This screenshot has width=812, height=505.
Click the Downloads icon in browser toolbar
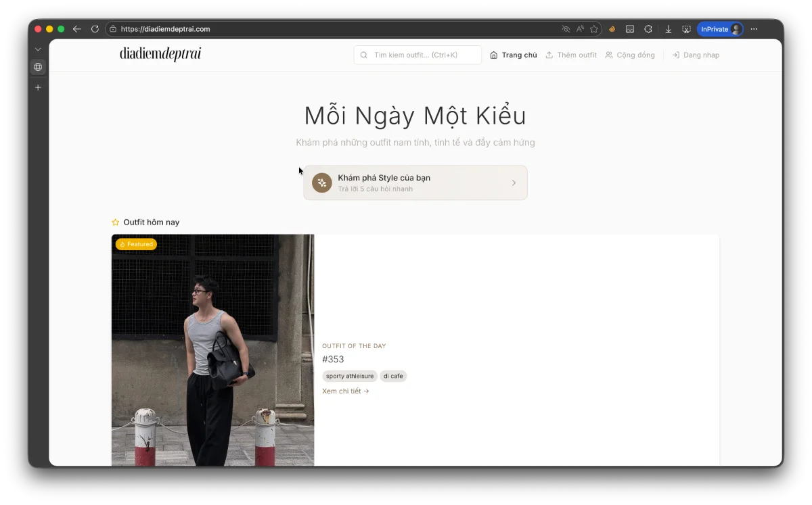click(x=668, y=29)
